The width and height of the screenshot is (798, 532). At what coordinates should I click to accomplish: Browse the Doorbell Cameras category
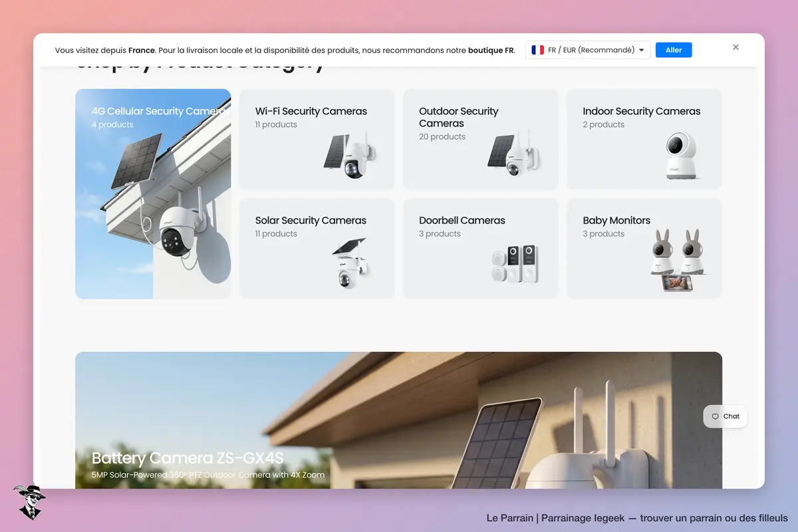click(x=481, y=248)
